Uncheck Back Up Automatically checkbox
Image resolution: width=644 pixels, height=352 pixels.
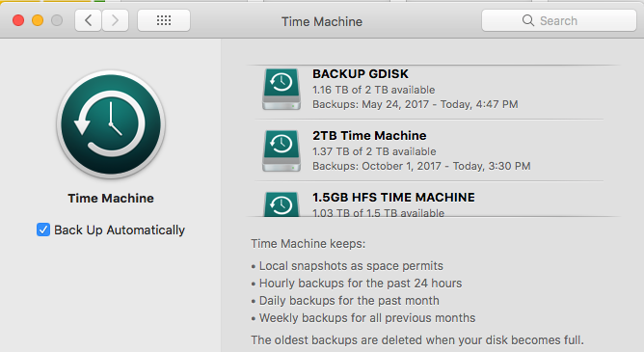point(43,230)
